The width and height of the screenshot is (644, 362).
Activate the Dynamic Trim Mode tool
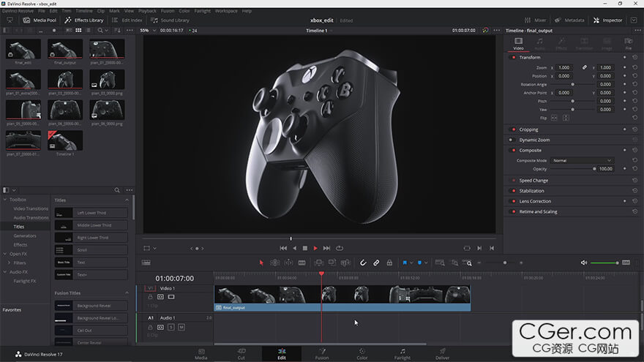click(x=289, y=263)
